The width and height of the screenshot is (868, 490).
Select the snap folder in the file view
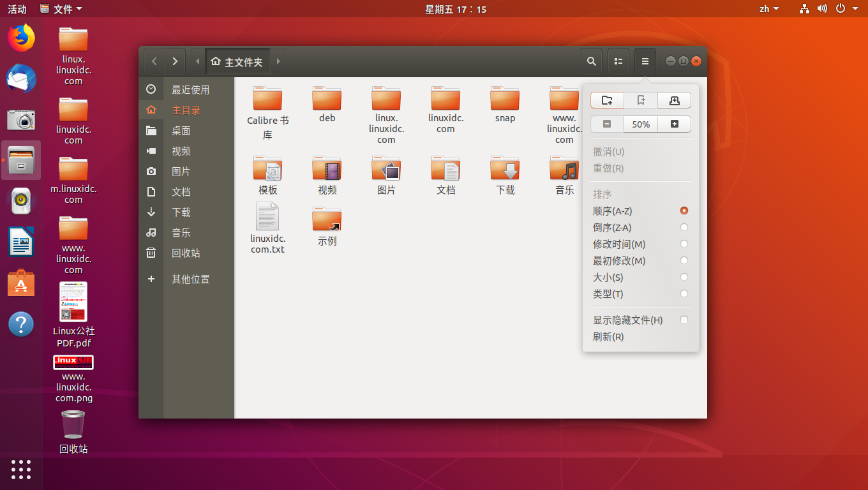point(505,105)
